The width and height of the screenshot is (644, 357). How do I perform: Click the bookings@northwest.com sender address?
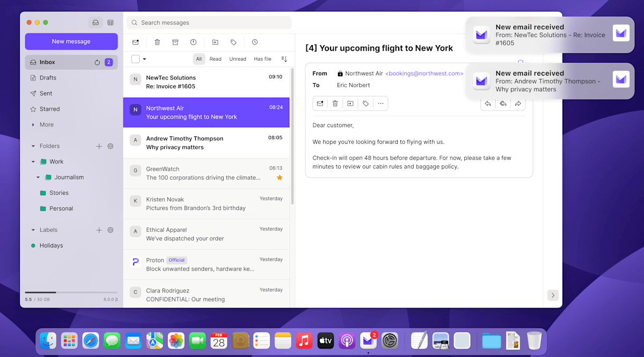coord(423,74)
